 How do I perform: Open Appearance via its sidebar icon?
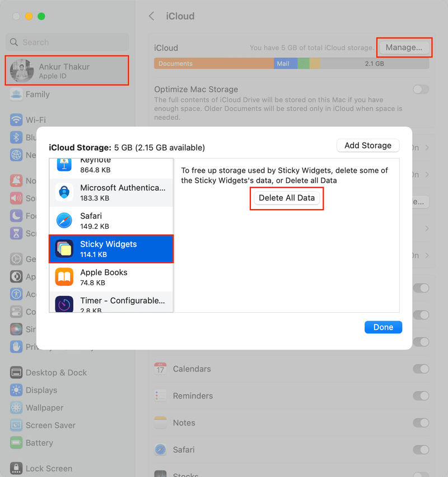(16, 277)
